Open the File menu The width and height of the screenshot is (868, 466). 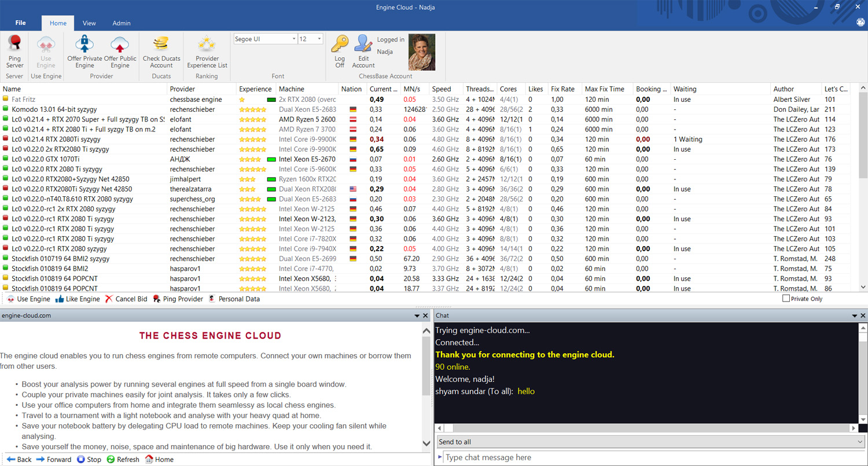[x=20, y=23]
